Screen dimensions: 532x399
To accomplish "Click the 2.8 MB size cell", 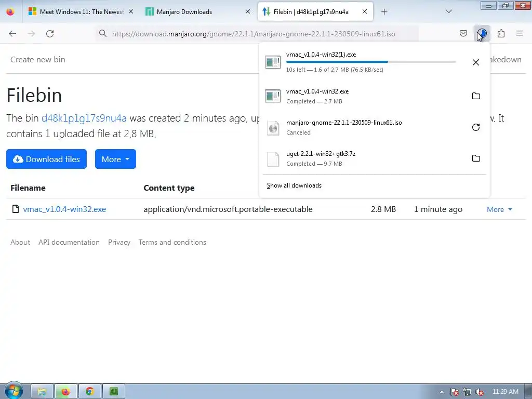I will (383, 209).
